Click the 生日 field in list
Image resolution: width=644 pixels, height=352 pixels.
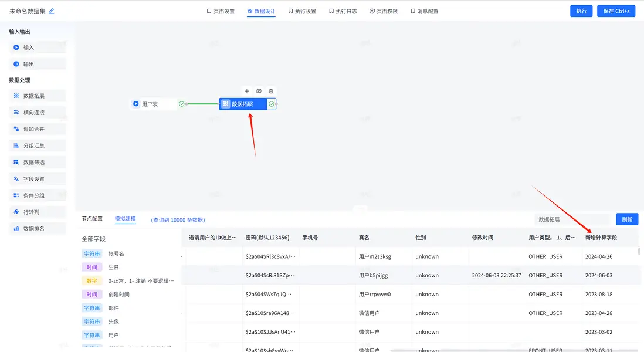[x=113, y=268]
